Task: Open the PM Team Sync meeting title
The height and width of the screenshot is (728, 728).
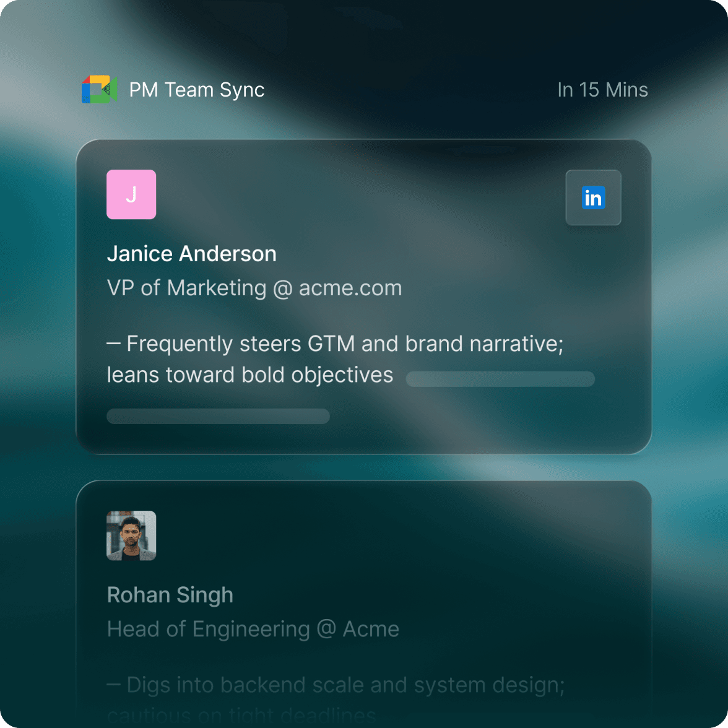Action: point(196,90)
